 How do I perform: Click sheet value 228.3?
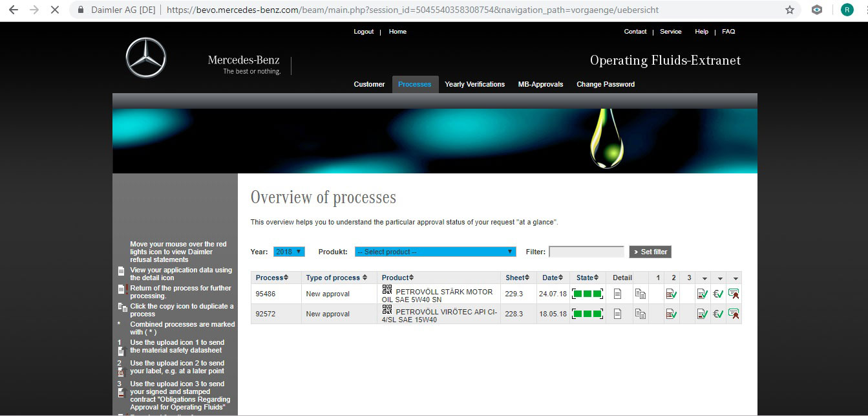coord(514,314)
